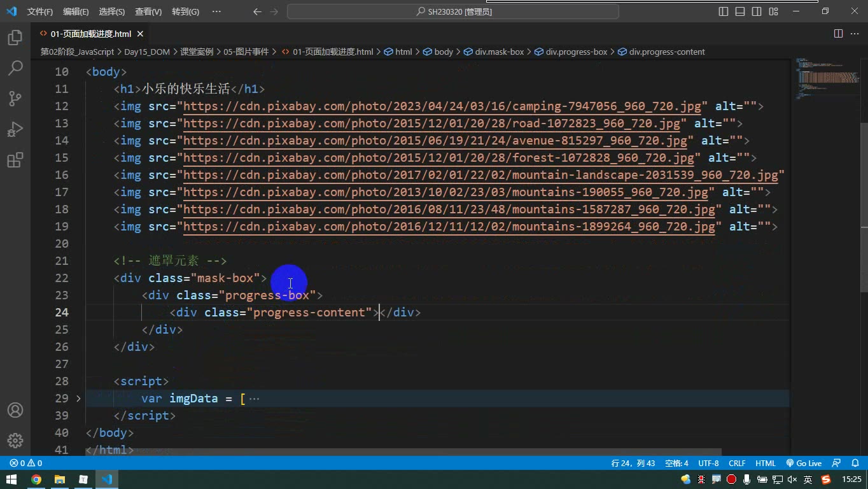Screen dimensions: 868x489
Task: Expand the folded imgData array on line 29
Action: click(x=78, y=399)
